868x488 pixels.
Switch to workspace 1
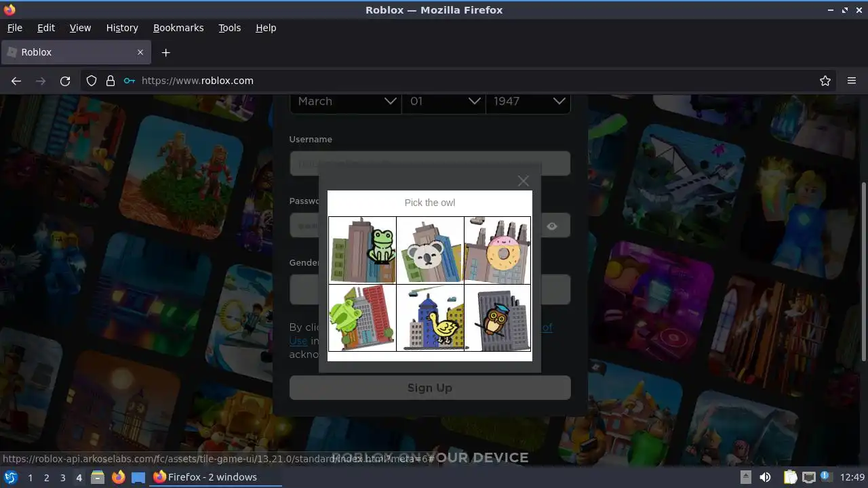pyautogui.click(x=30, y=477)
